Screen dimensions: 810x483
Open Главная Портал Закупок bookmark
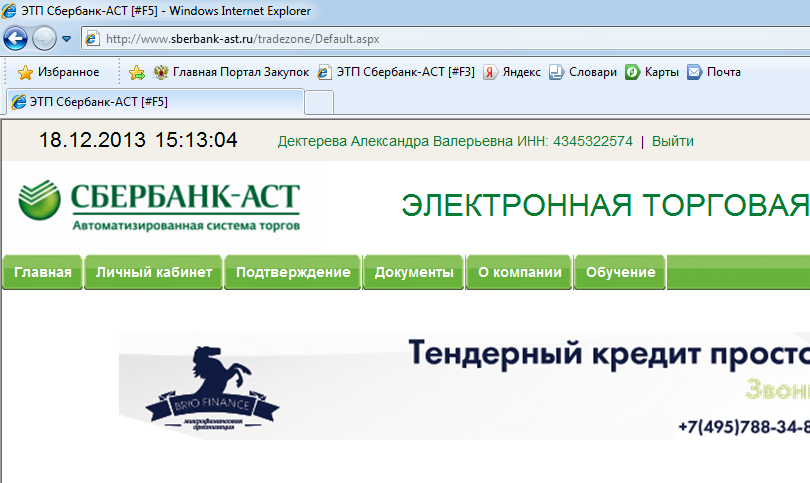tap(231, 72)
